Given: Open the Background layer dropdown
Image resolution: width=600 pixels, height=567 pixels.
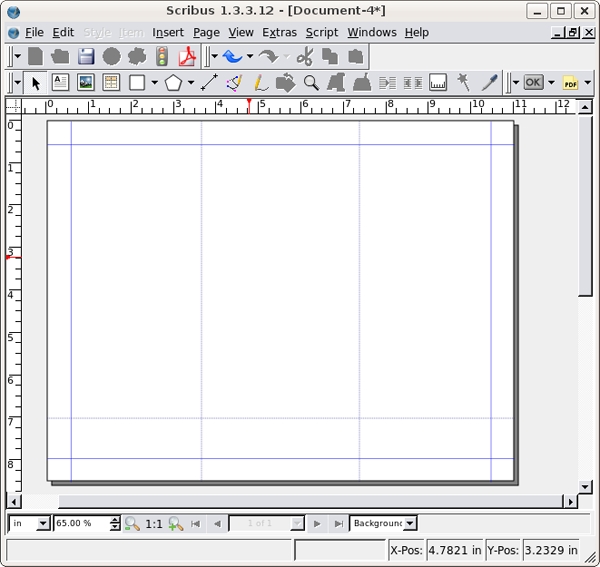Looking at the screenshot, I should tap(410, 523).
